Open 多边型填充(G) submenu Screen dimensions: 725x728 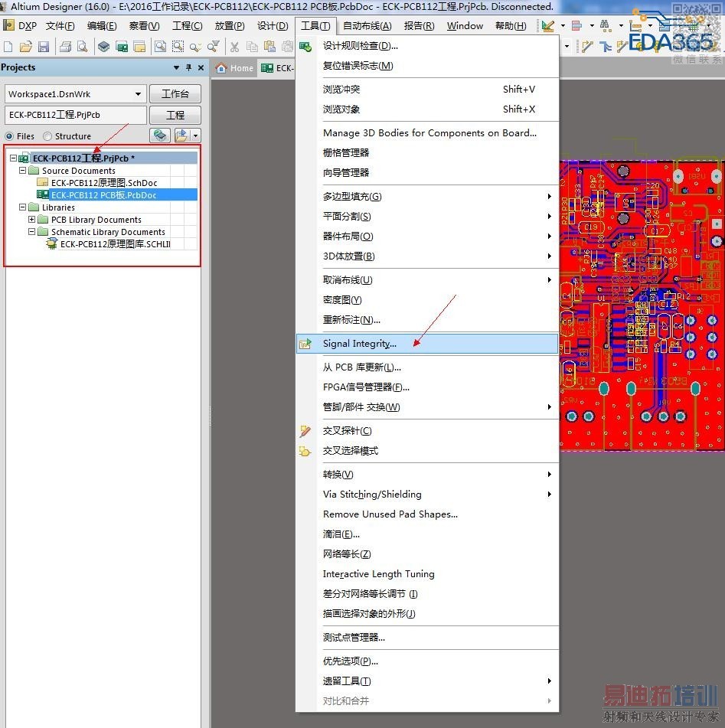pyautogui.click(x=427, y=197)
